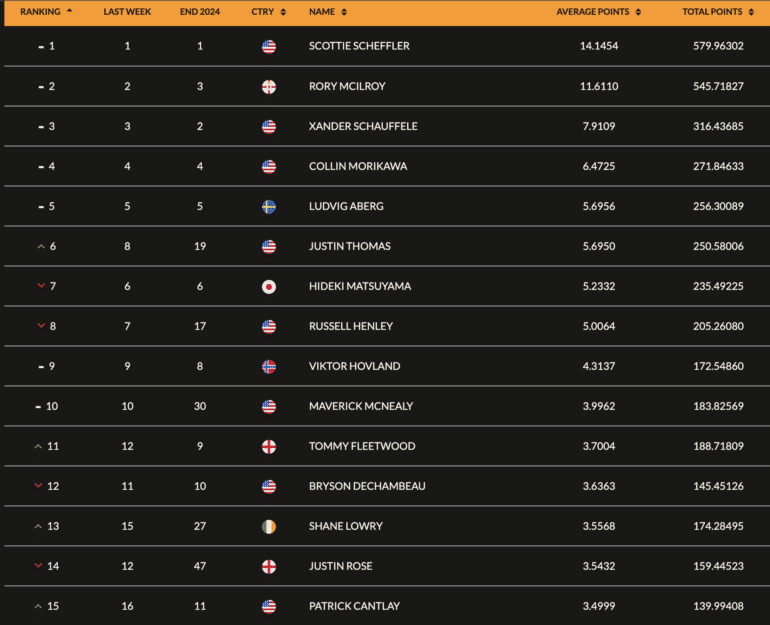The height and width of the screenshot is (625, 770).
Task: Click Scottie Scheffler's USA flag icon
Action: pos(268,46)
